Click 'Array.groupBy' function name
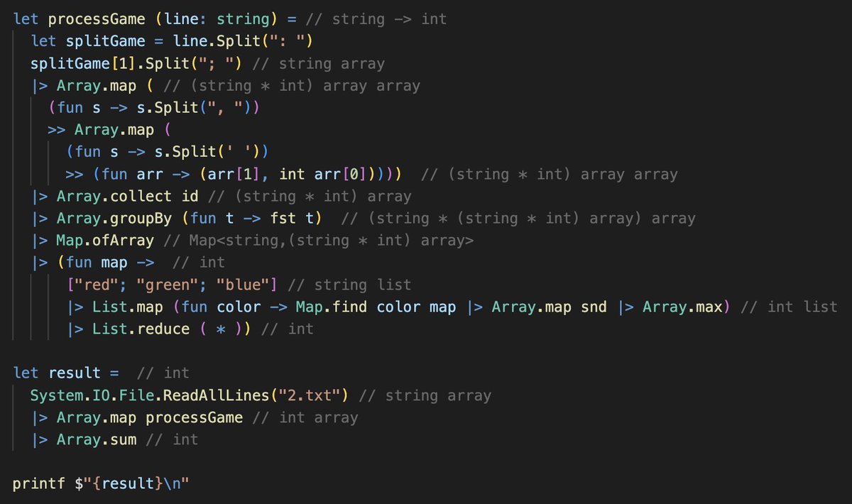852x504 pixels. pyautogui.click(x=114, y=219)
